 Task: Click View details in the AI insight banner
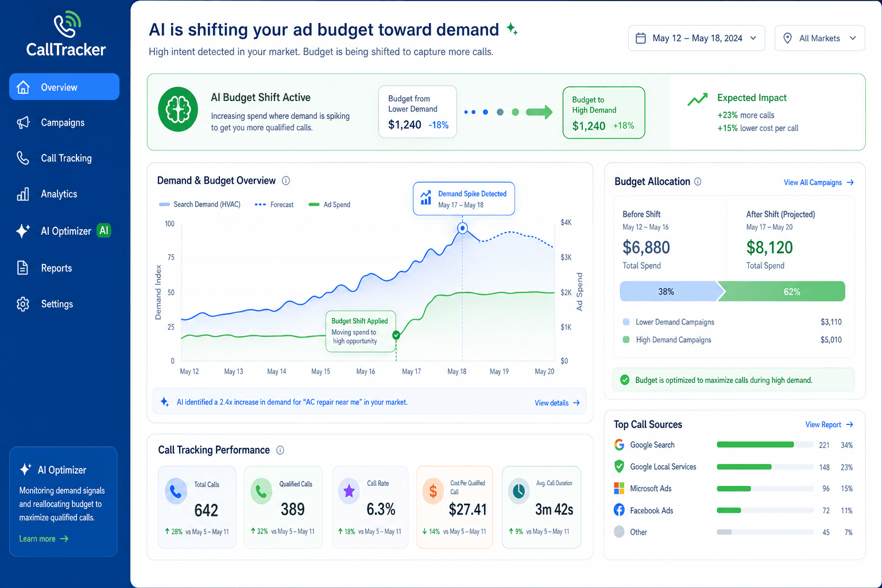click(x=557, y=403)
